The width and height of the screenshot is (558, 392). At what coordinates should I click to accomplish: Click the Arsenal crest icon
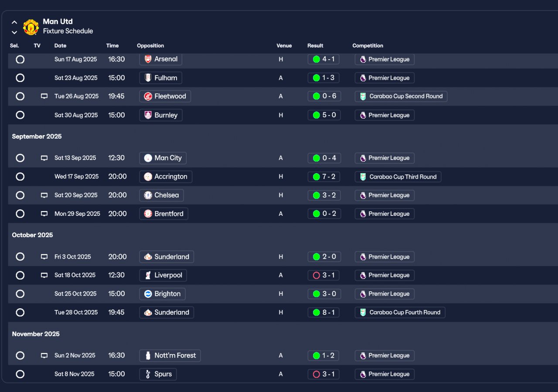[148, 59]
